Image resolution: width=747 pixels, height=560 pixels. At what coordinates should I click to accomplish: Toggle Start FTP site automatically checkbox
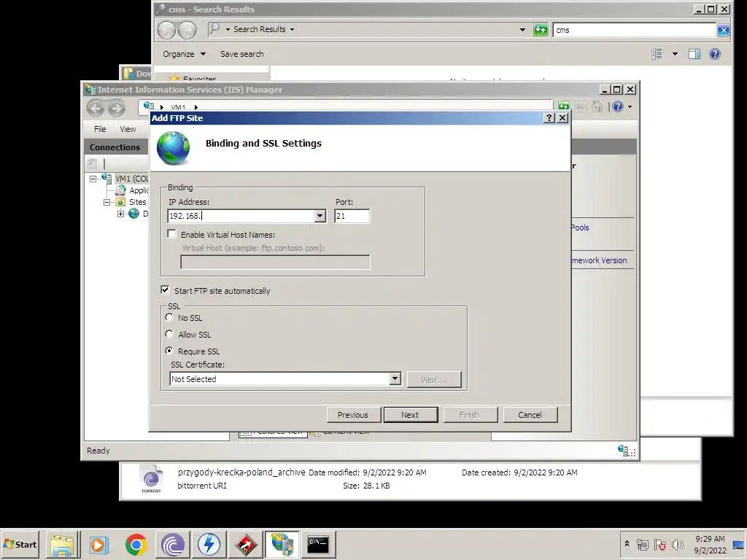pyautogui.click(x=166, y=290)
